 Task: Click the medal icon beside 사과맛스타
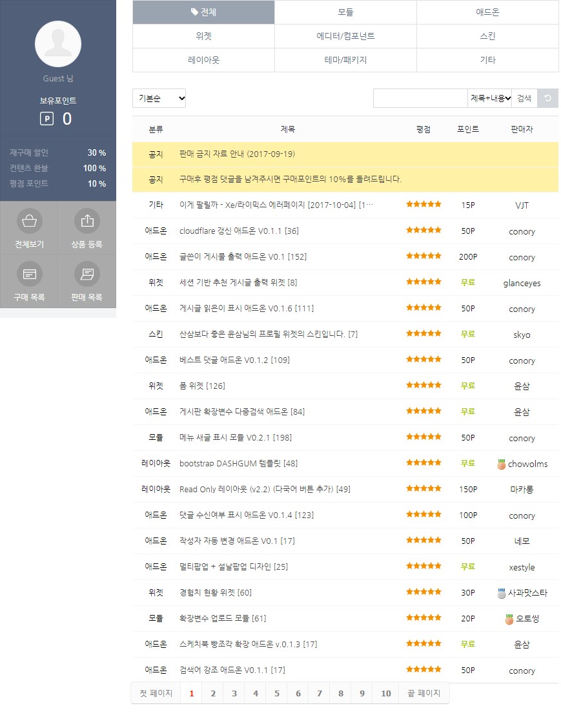pos(501,593)
